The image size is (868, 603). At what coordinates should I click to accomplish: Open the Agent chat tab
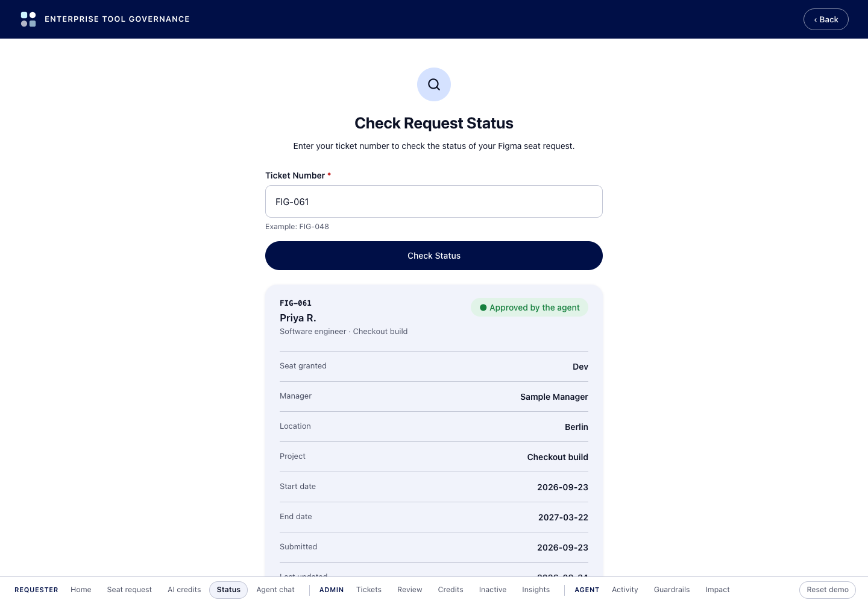click(x=275, y=590)
